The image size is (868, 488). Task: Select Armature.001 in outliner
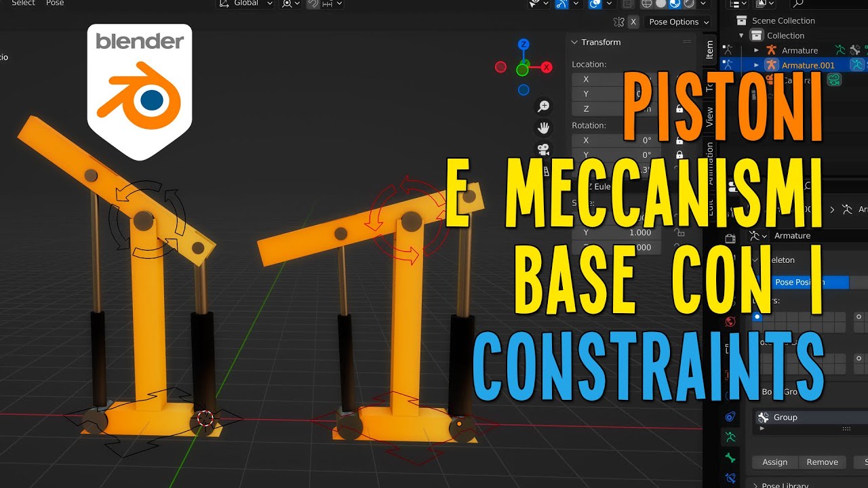point(808,65)
